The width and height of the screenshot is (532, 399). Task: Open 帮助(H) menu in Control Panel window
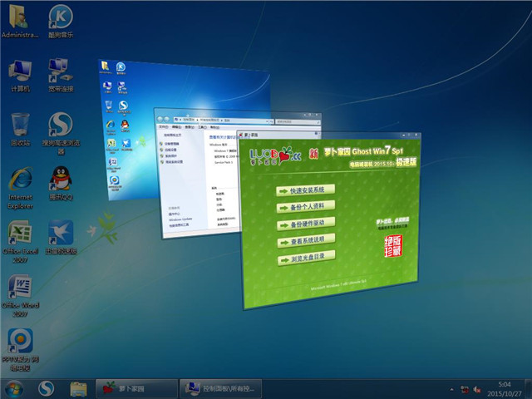pyautogui.click(x=214, y=127)
